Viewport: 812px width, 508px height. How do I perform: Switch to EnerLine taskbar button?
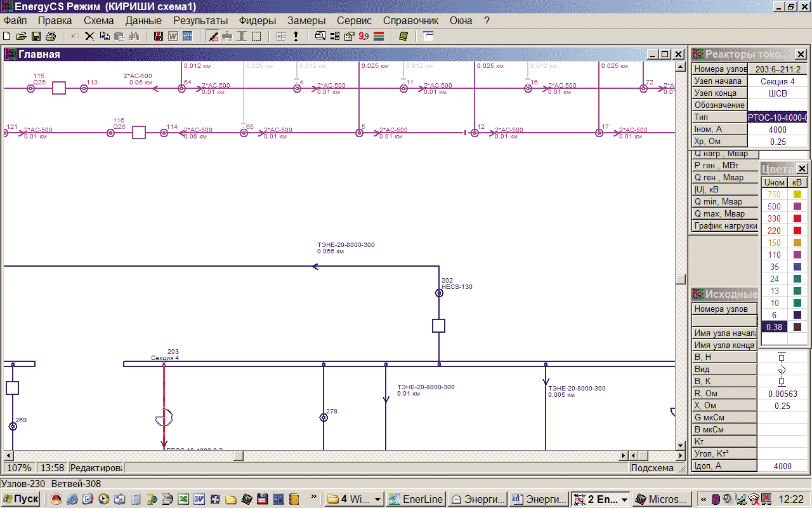point(416,499)
